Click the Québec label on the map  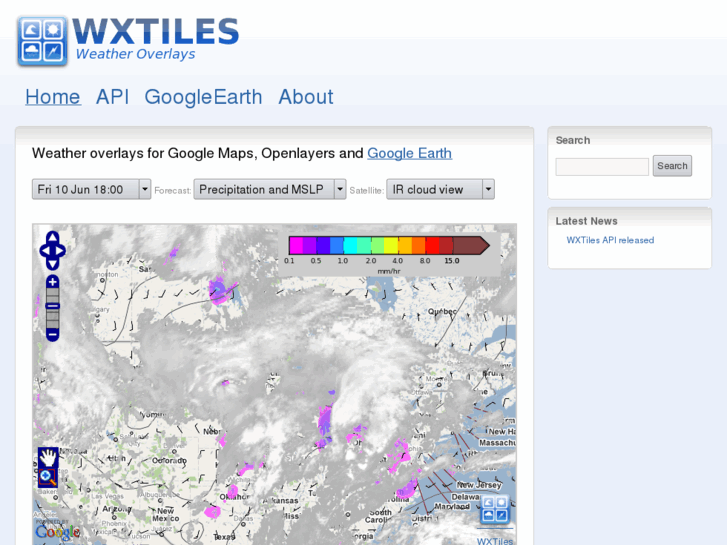[442, 312]
